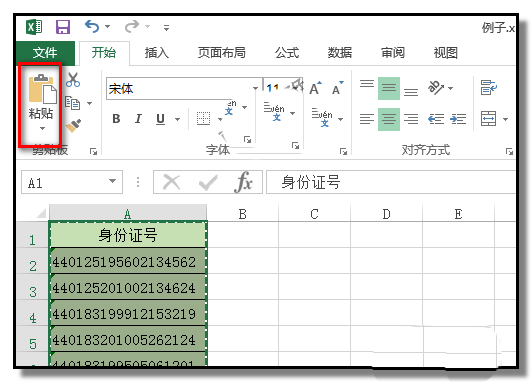Save the workbook with floppy icon
The image size is (532, 382).
(x=63, y=27)
